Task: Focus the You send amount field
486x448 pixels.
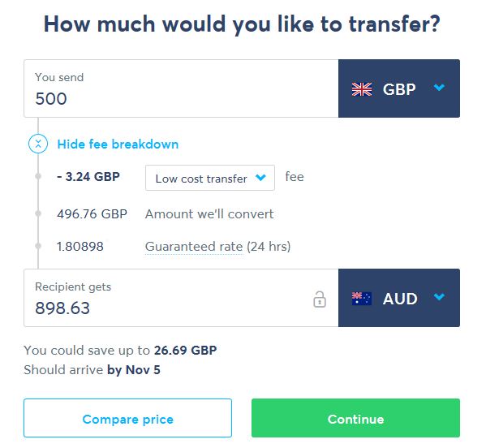Action: (181, 88)
